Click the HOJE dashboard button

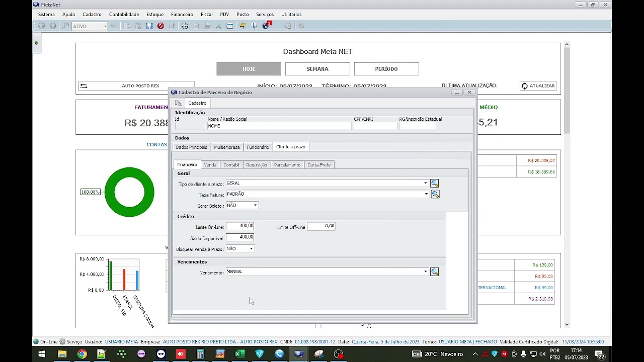249,69
